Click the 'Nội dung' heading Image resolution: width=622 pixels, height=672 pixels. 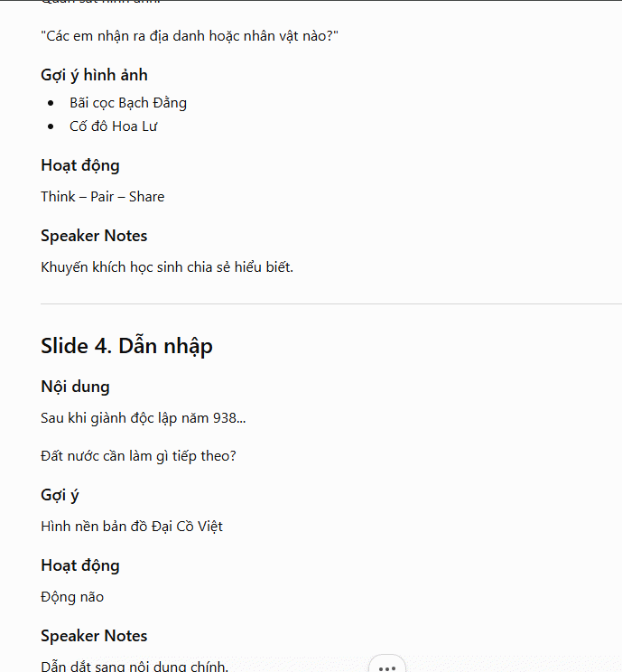(x=75, y=387)
